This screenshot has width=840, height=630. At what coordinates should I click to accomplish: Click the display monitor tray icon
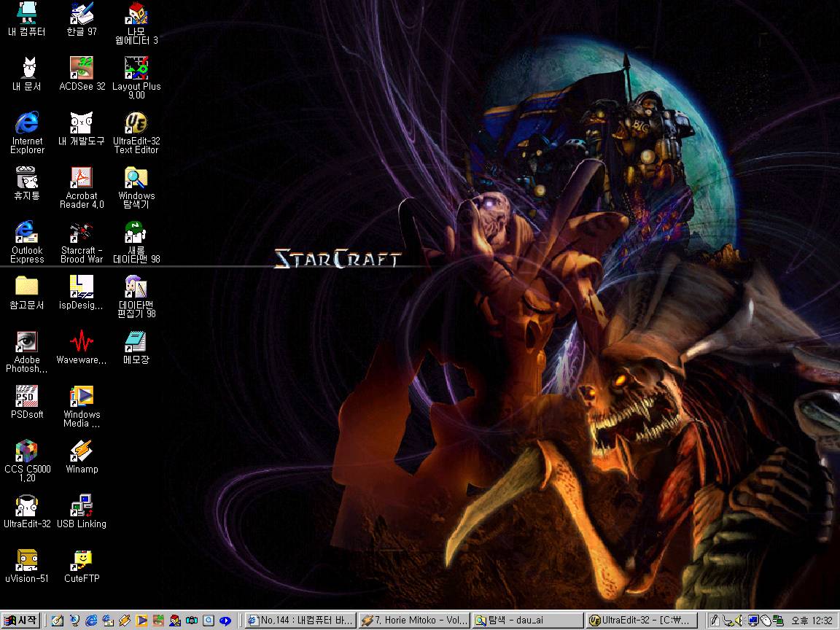(x=753, y=621)
